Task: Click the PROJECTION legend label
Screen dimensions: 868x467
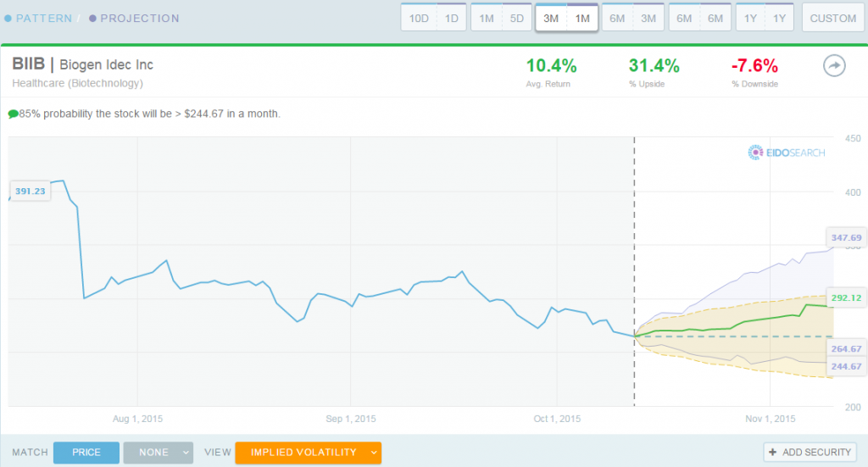Action: pos(140,19)
